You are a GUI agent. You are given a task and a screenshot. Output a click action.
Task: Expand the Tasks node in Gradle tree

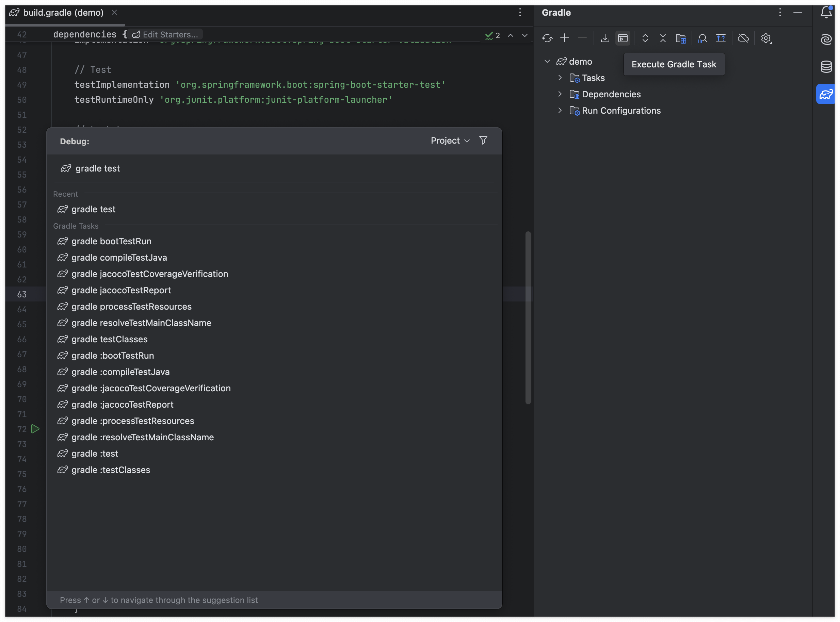pos(560,78)
